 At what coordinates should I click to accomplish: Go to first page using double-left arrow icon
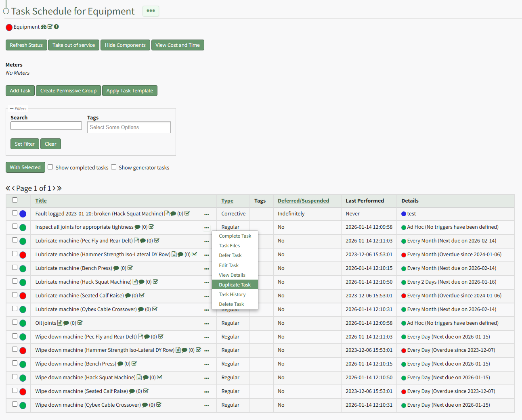[8, 188]
